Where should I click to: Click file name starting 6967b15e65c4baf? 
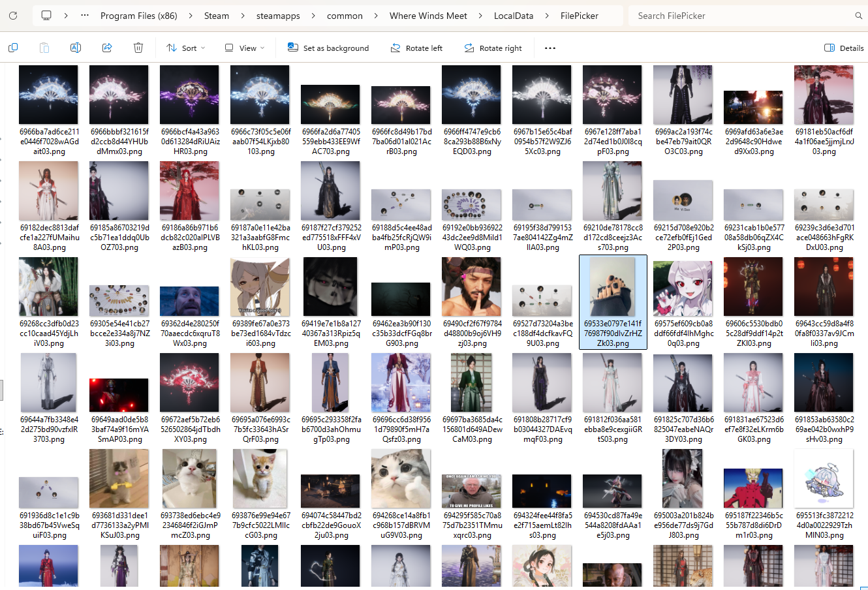(x=542, y=142)
